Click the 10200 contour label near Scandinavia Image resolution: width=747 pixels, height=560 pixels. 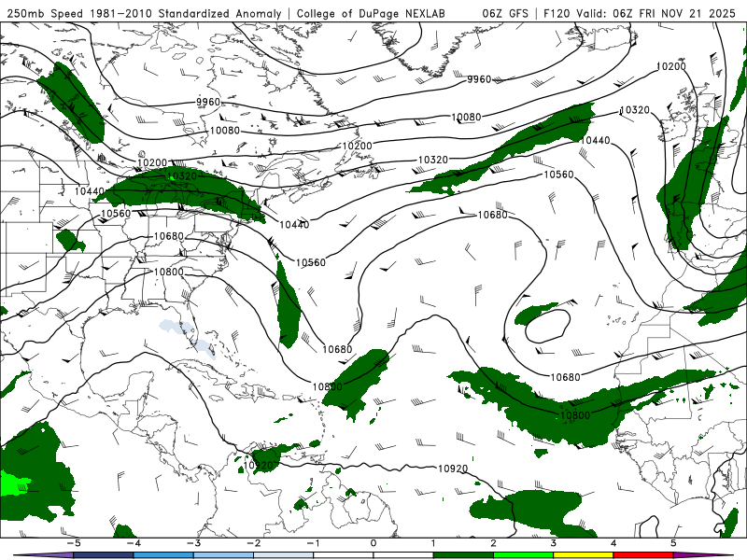[670, 66]
